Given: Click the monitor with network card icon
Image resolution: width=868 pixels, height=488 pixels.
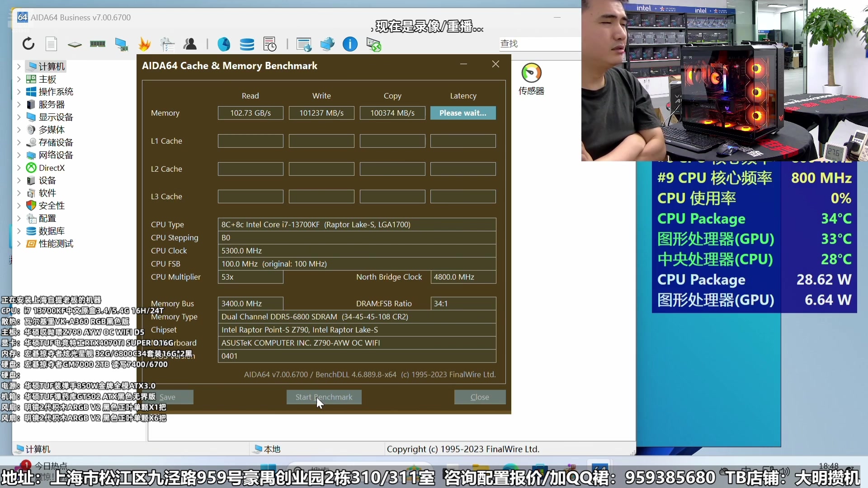Looking at the screenshot, I should click(121, 44).
